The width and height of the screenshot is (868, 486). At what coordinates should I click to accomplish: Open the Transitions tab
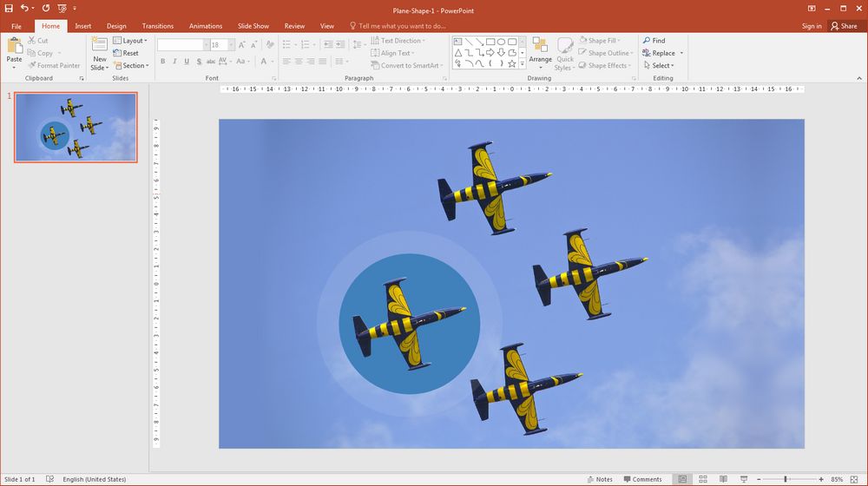pos(158,26)
